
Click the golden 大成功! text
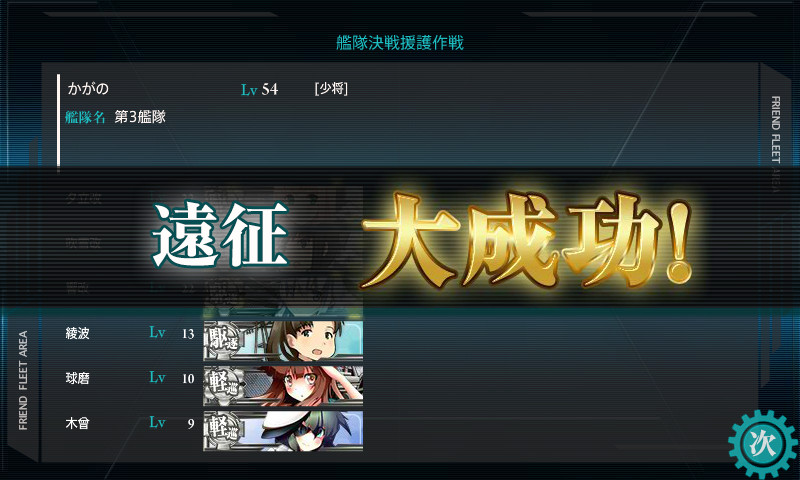coord(528,240)
